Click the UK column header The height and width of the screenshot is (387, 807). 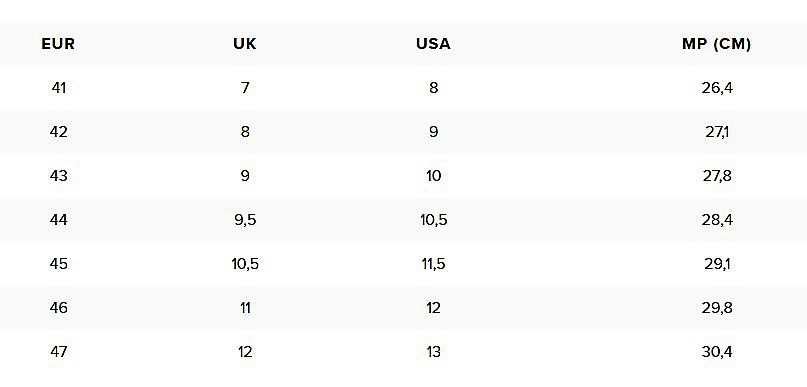pos(244,44)
